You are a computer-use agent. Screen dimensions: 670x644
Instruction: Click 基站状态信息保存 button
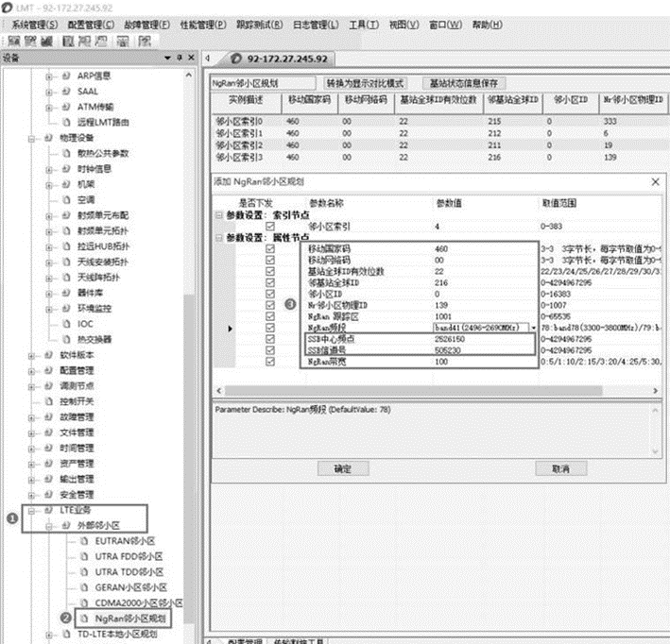click(464, 83)
